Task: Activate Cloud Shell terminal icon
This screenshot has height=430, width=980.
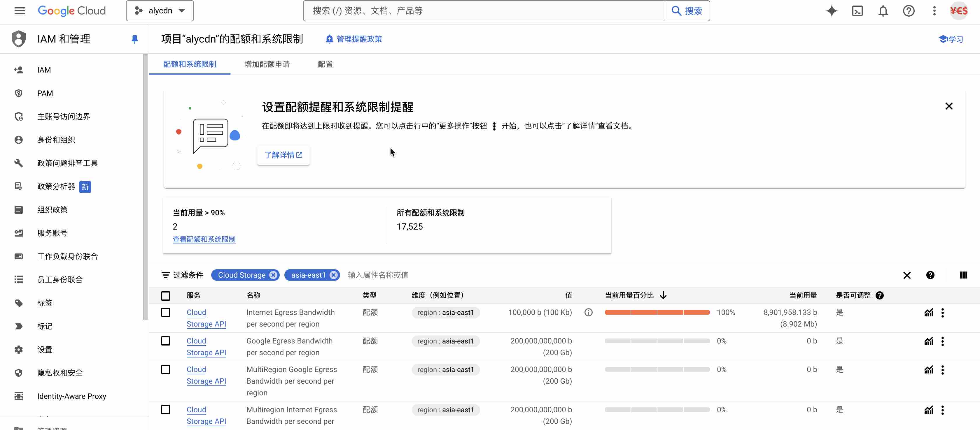Action: 857,11
